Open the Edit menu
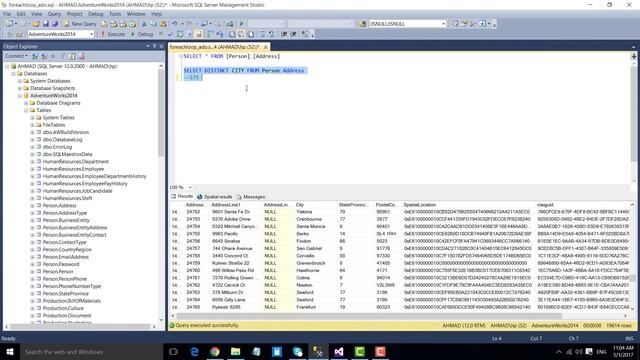Viewport: 640px width, 360px height. click(21, 14)
